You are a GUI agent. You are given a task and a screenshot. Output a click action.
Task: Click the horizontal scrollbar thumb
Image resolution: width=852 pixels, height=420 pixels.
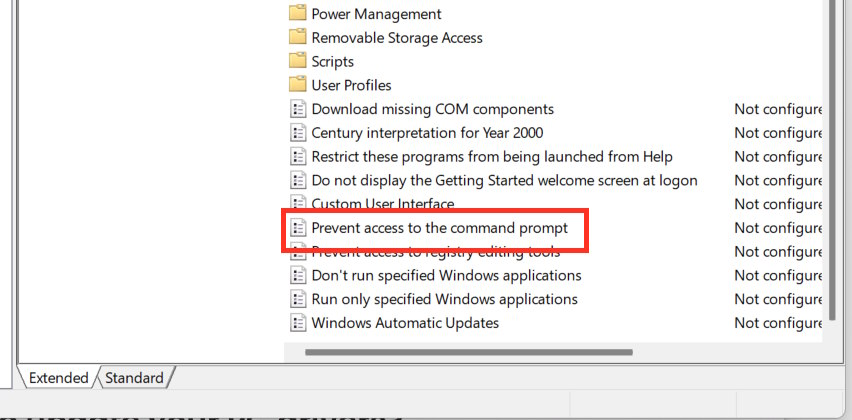coord(468,352)
